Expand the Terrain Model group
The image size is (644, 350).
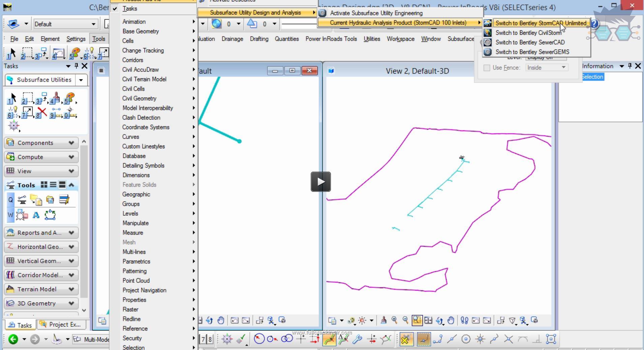click(x=41, y=289)
